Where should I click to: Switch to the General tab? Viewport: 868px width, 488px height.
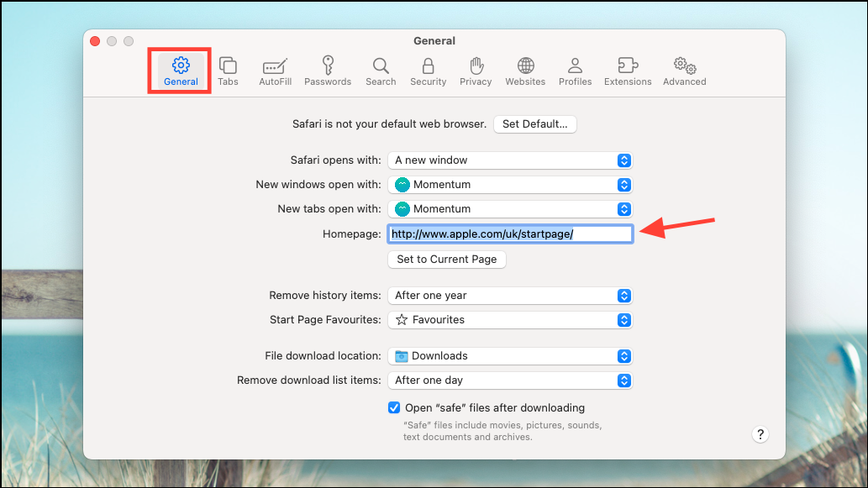(x=179, y=71)
